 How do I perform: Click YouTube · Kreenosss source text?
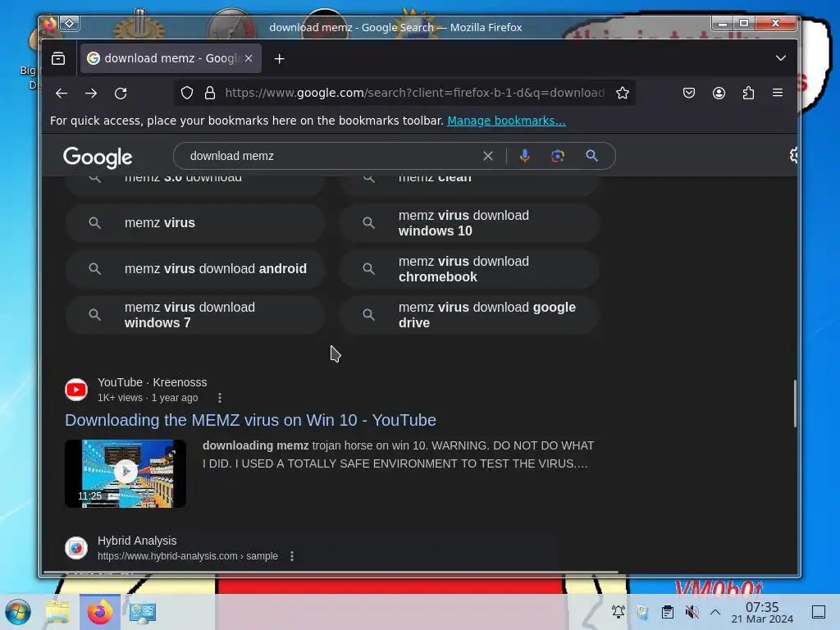[152, 382]
